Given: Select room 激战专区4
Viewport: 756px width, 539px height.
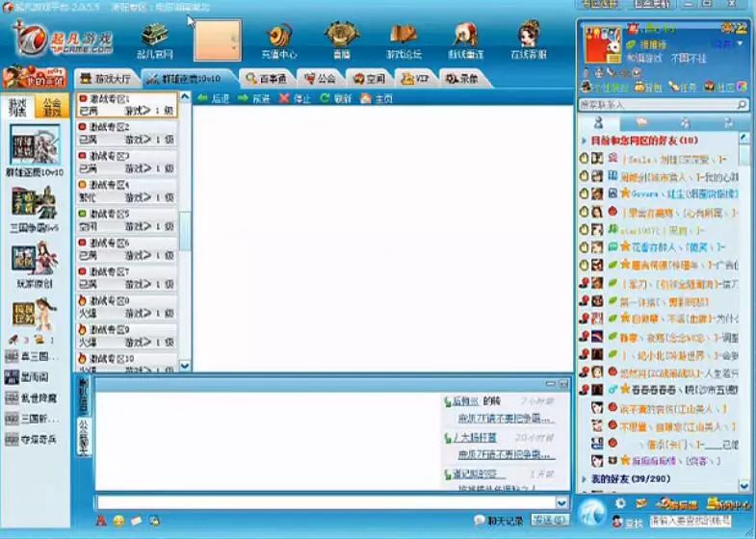Looking at the screenshot, I should point(127,192).
